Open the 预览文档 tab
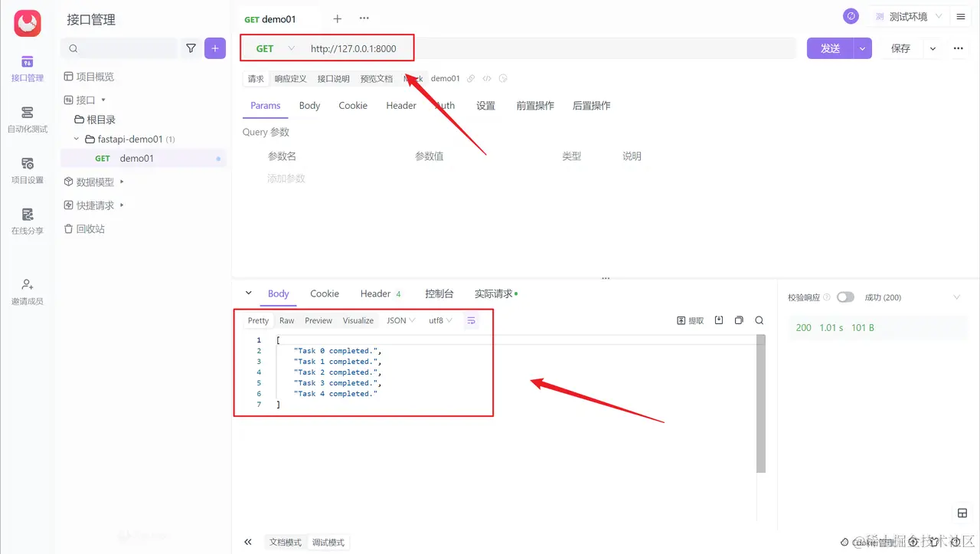The height and width of the screenshot is (554, 980). (377, 78)
